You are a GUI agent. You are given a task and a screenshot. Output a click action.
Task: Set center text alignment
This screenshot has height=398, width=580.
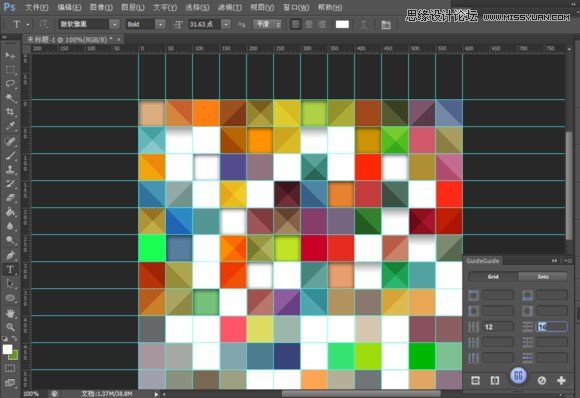[x=308, y=24]
